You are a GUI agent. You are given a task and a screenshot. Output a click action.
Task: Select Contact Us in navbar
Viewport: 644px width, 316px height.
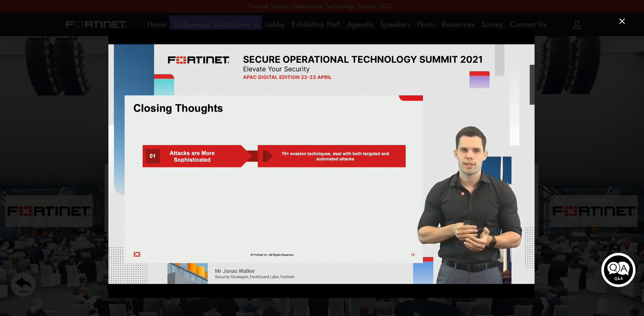tap(528, 25)
